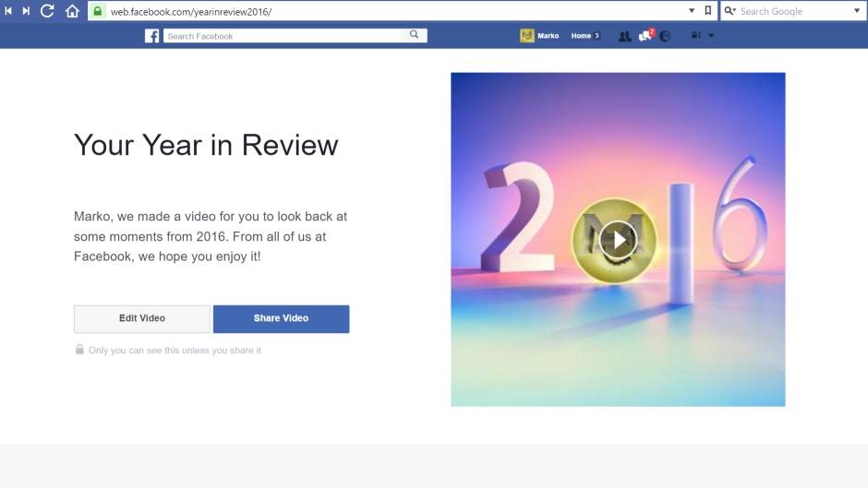Click the search magnifier in Facebook search
The height and width of the screenshot is (488, 868).
coord(415,35)
